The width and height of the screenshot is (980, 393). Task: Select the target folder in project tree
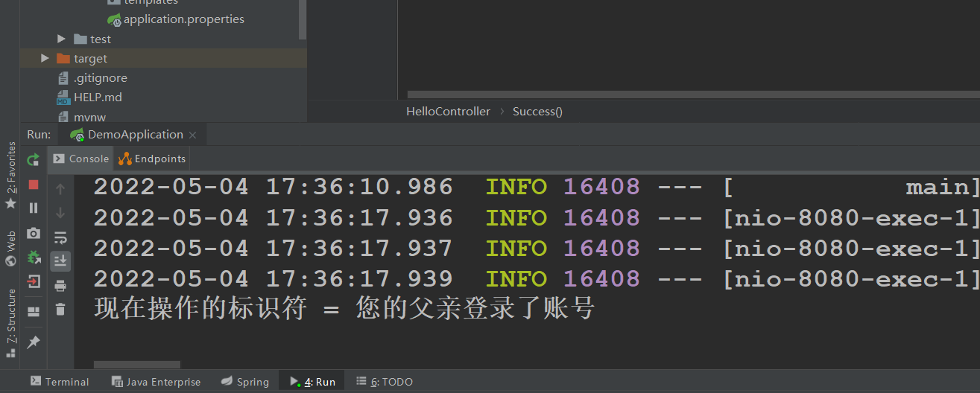[82, 58]
